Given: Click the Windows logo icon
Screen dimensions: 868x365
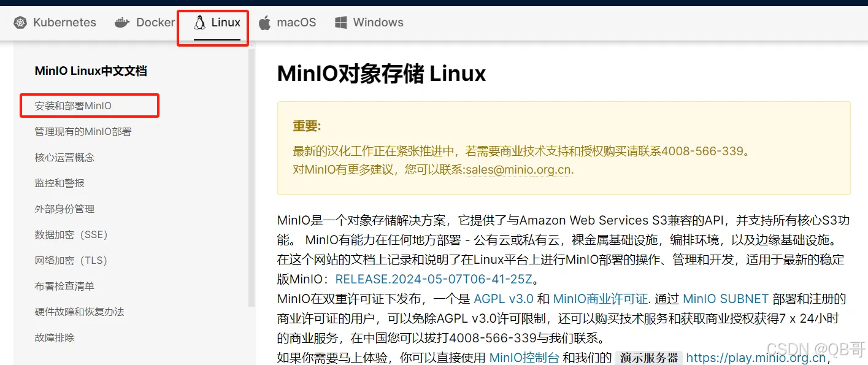Looking at the screenshot, I should pos(341,23).
